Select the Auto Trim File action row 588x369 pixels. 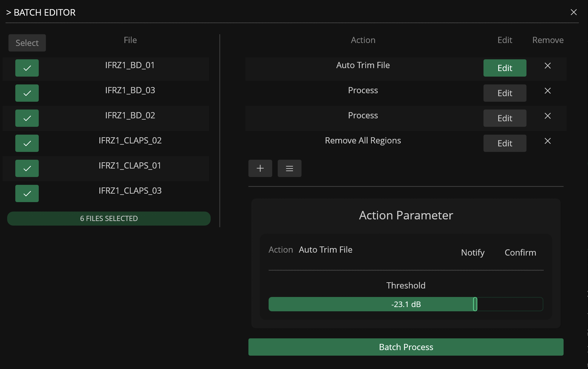pos(406,69)
